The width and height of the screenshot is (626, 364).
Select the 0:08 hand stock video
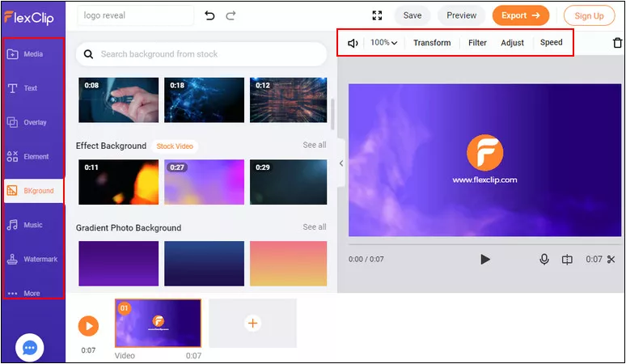119,100
